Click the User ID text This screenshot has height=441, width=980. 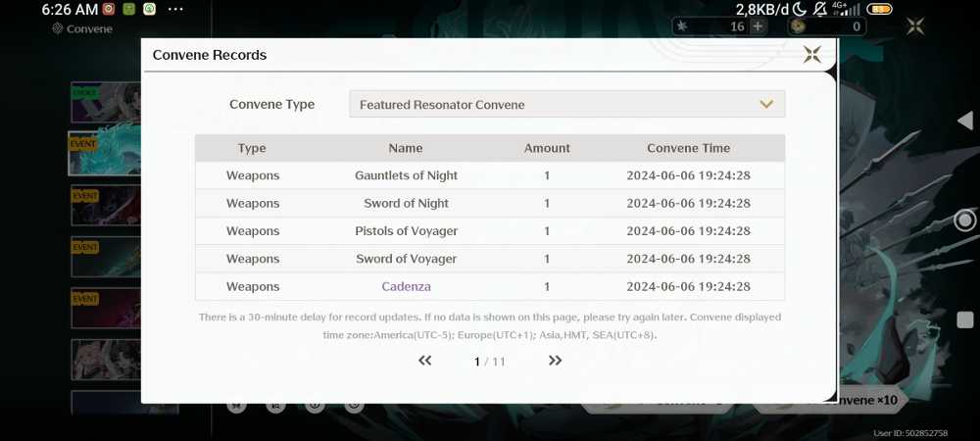(910, 433)
